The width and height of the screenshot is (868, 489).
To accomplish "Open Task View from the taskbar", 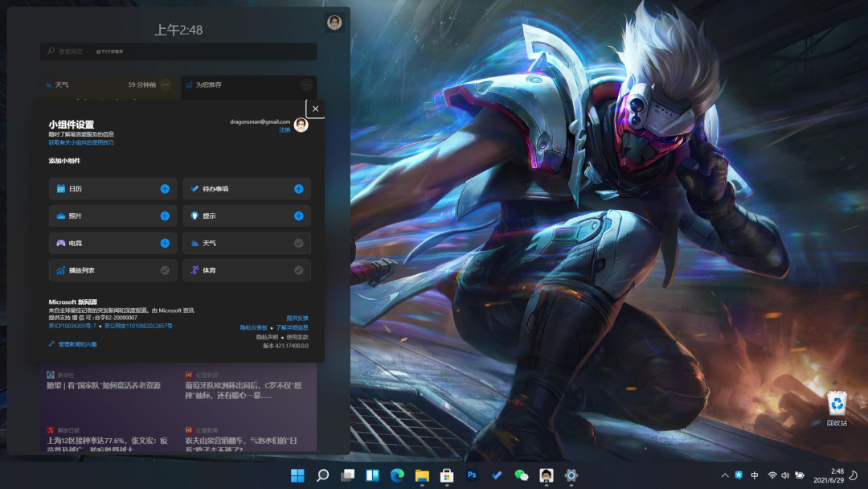I will pos(347,475).
